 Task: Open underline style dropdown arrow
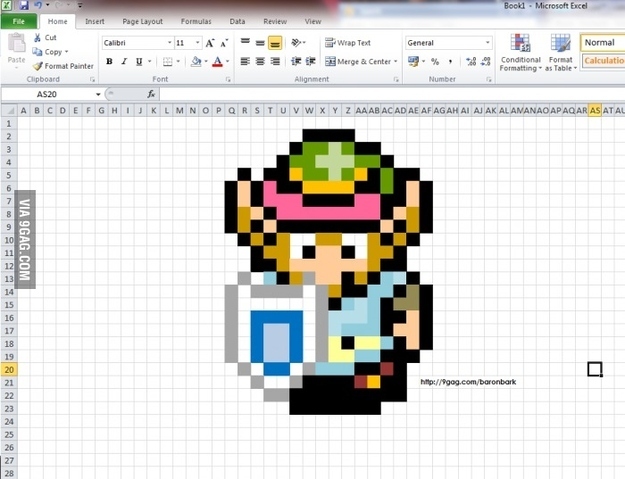click(149, 61)
